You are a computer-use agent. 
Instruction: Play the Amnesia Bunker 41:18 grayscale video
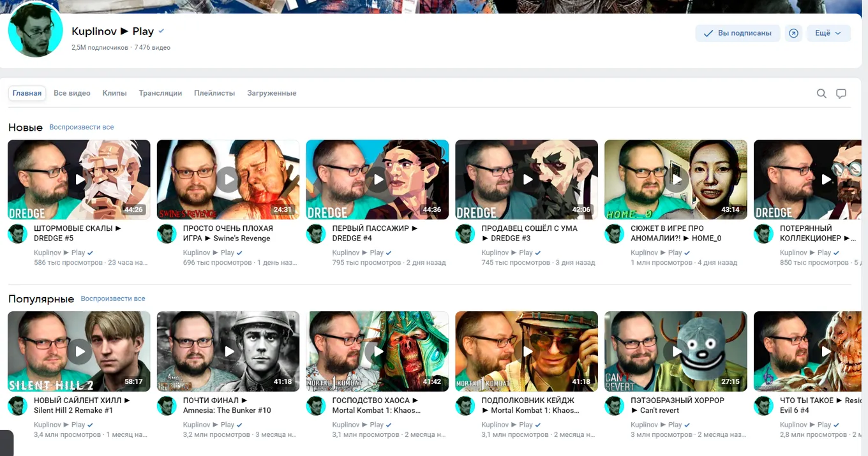click(x=228, y=351)
